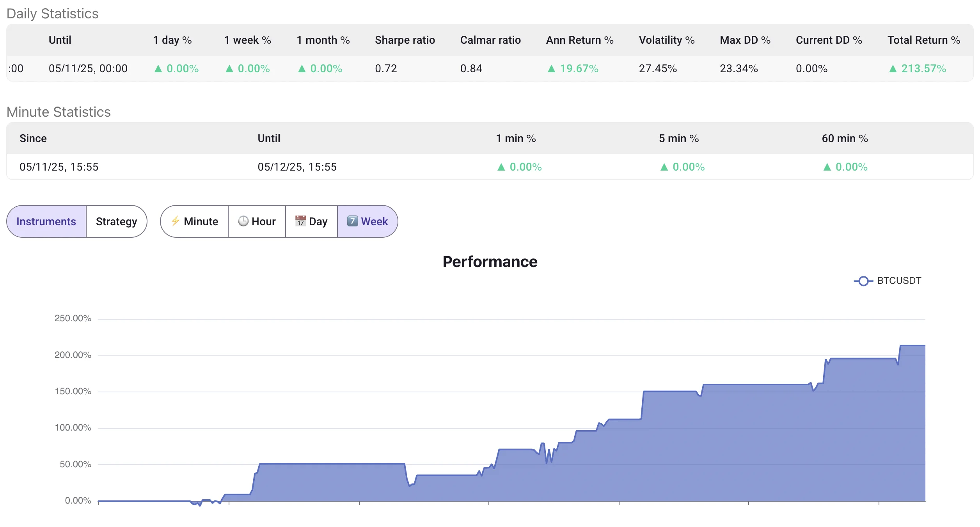The height and width of the screenshot is (527, 980).
Task: Click the 1 min 0.00% value
Action: 519,167
